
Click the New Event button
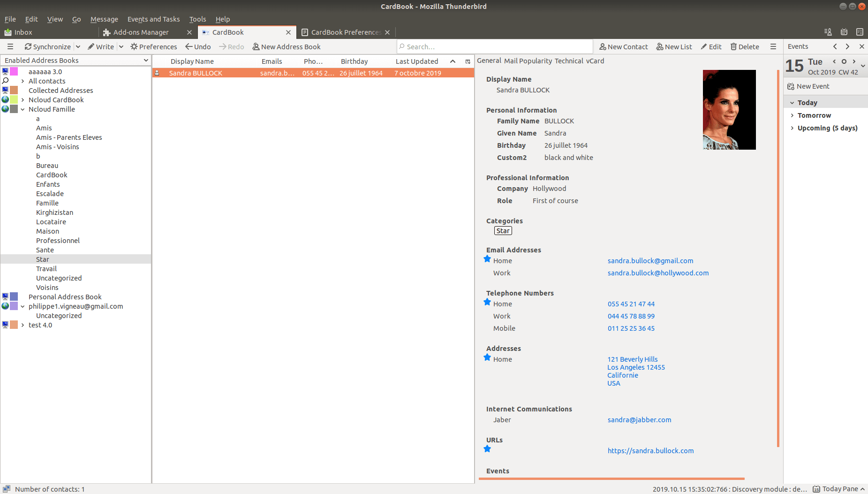coord(809,86)
